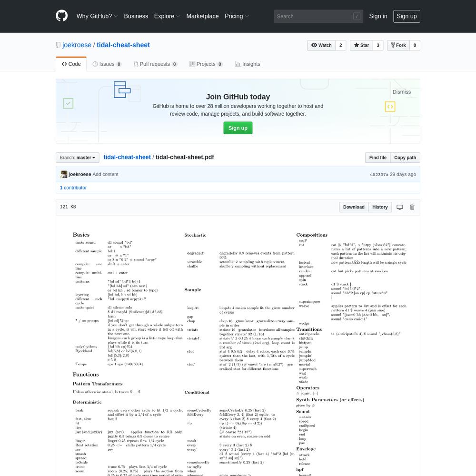Click the 121 KB file size
This screenshot has height=476, width=476.
coord(68,207)
